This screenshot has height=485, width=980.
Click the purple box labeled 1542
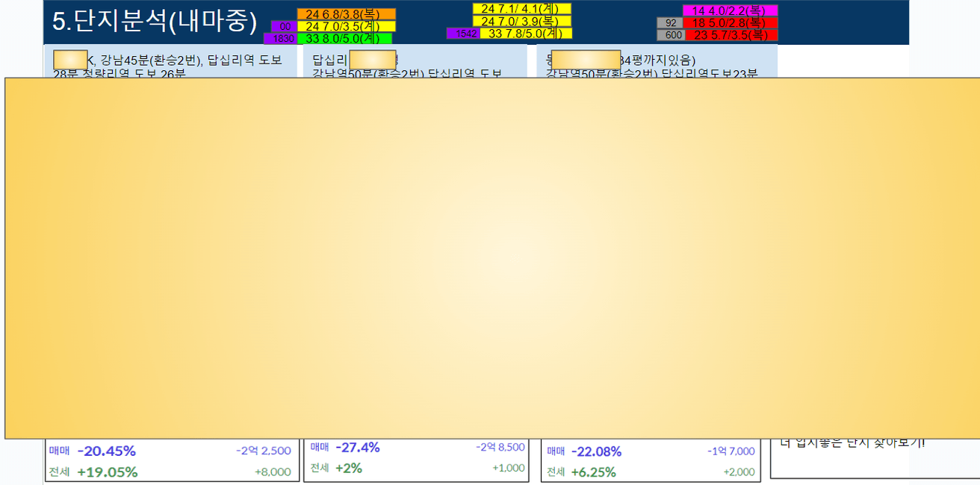(x=463, y=33)
